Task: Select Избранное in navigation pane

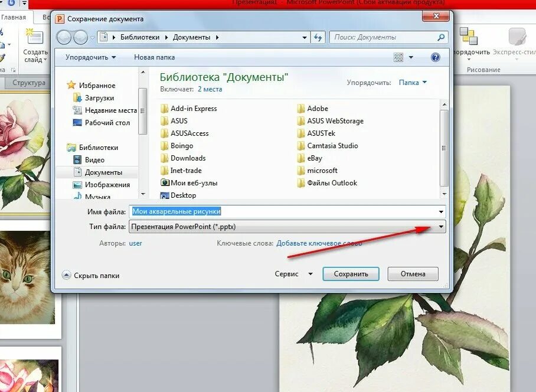Action: point(91,86)
